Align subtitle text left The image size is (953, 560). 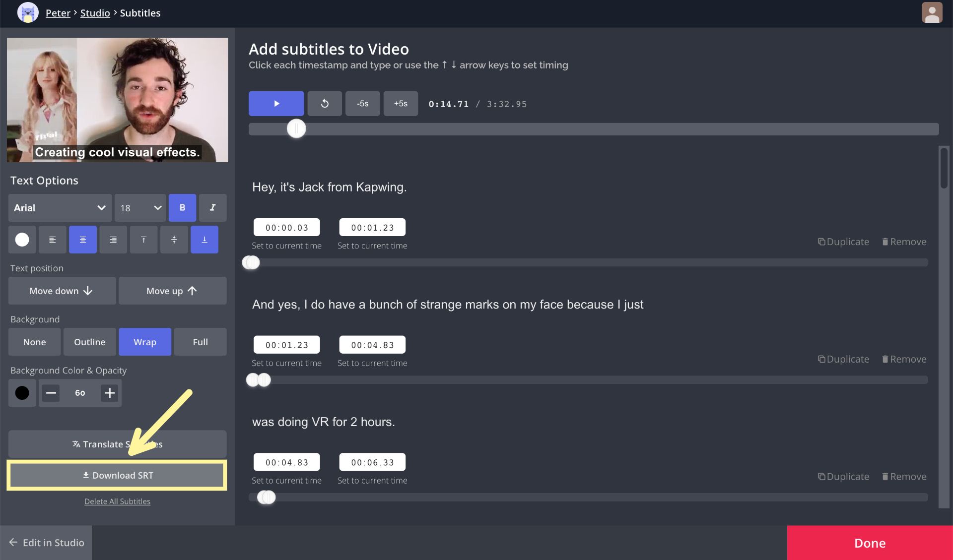pyautogui.click(x=52, y=240)
